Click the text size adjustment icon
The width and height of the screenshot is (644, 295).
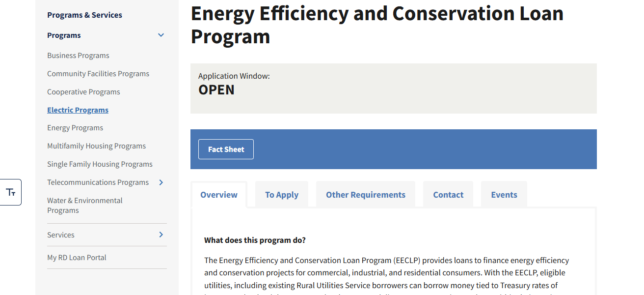pyautogui.click(x=11, y=192)
